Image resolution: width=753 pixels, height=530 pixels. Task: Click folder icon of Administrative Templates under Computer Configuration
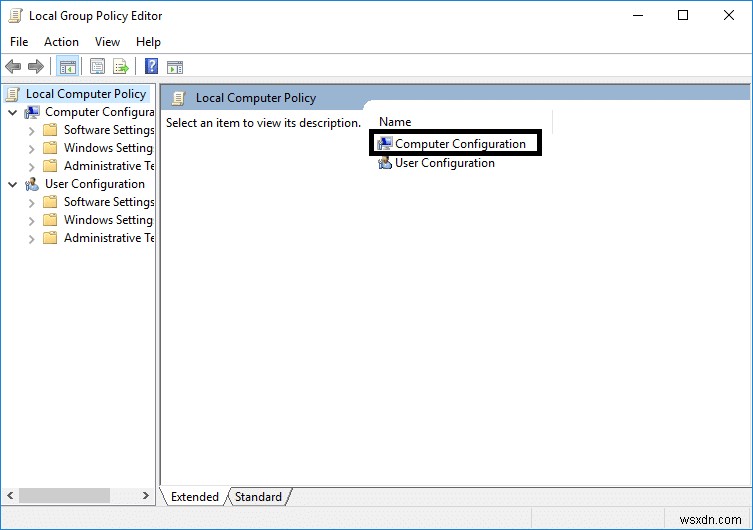pyautogui.click(x=50, y=166)
